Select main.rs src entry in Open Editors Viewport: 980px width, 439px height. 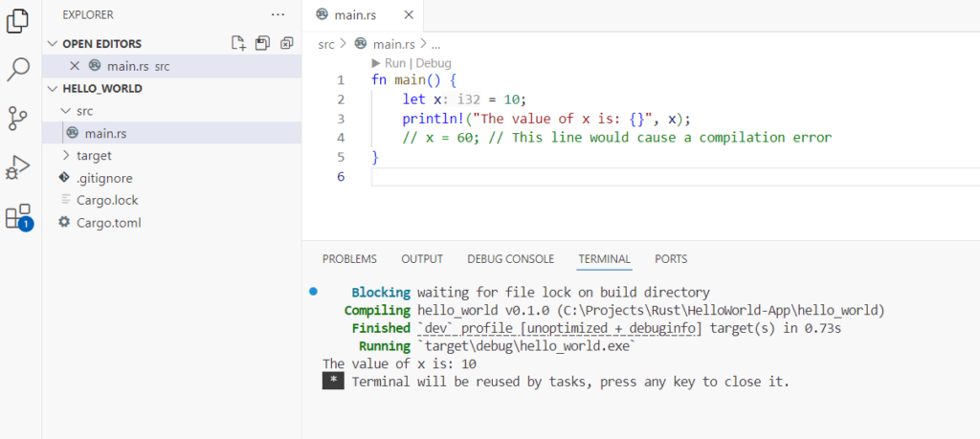point(172,66)
